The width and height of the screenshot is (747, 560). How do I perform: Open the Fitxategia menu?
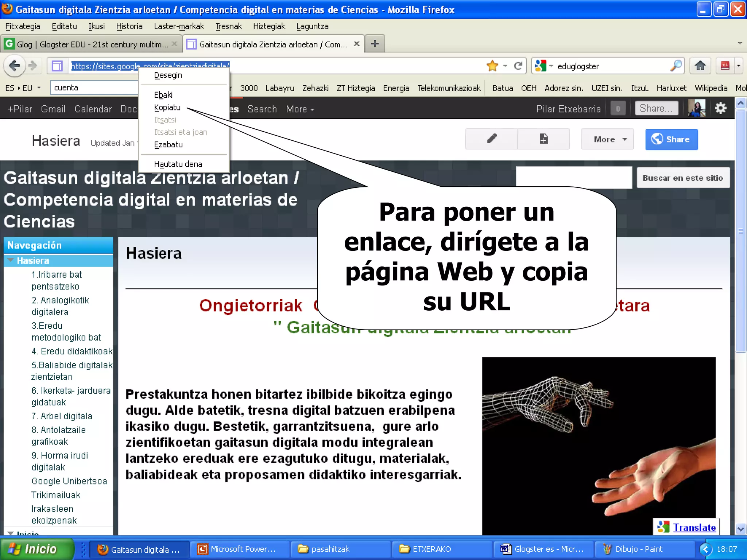pos(23,26)
